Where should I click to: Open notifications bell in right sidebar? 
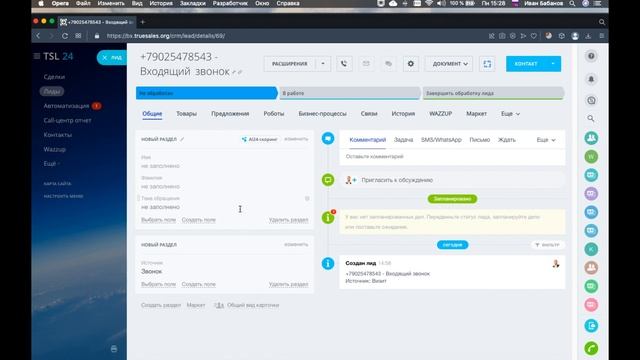pos(591,79)
